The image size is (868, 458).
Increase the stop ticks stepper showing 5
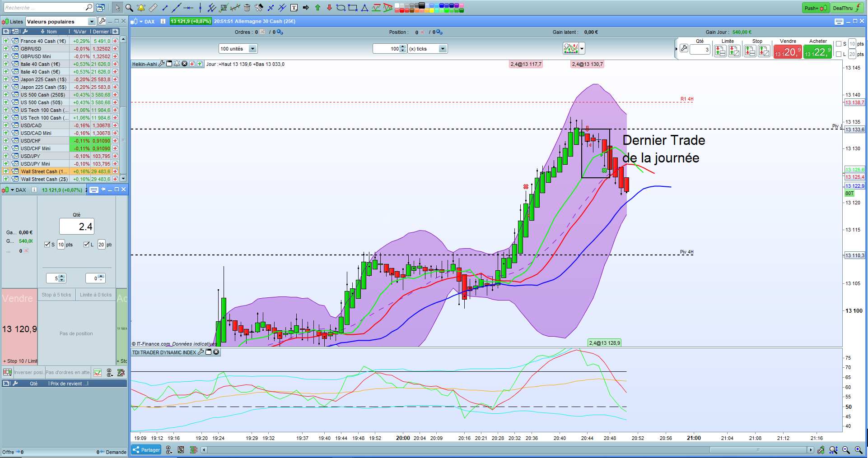coord(62,276)
